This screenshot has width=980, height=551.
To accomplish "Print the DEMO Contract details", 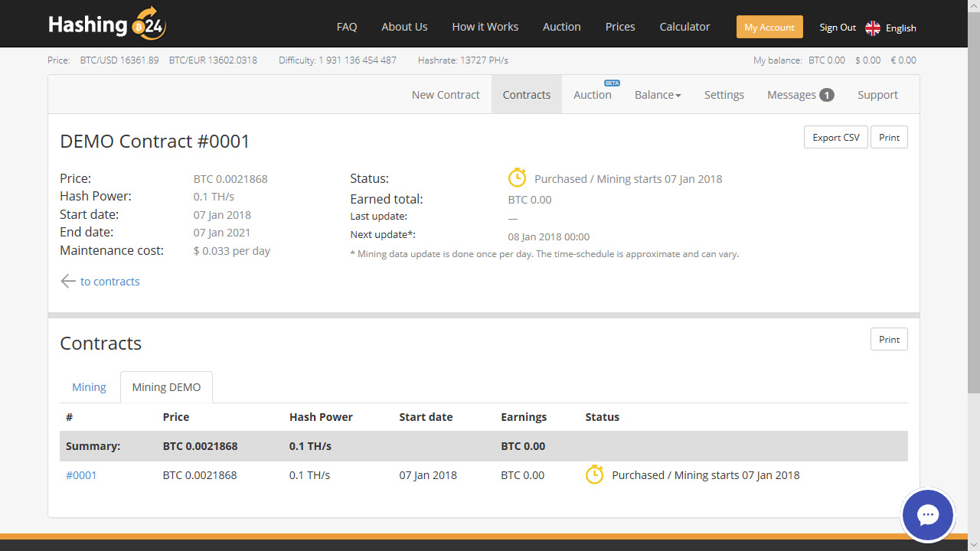I will coord(889,138).
